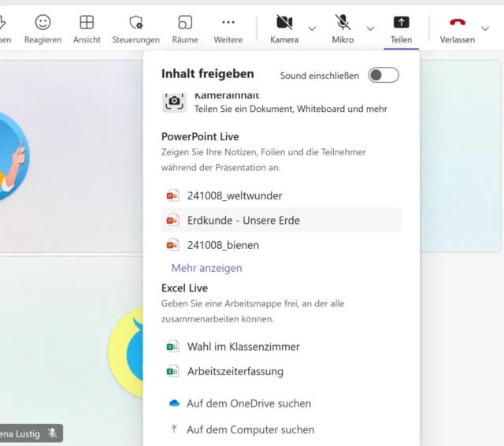504x446 pixels.
Task: Click Excel icon beside Arbeitszeiterfassung
Action: pos(172,371)
